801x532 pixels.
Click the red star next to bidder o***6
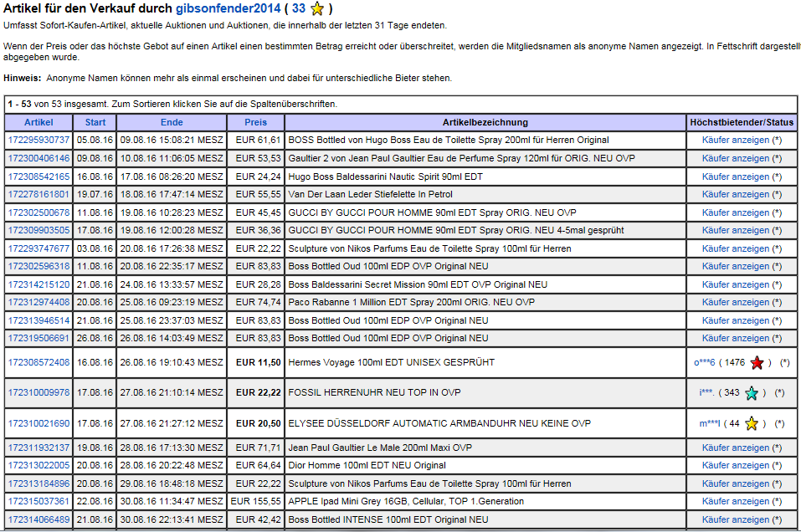click(x=757, y=363)
